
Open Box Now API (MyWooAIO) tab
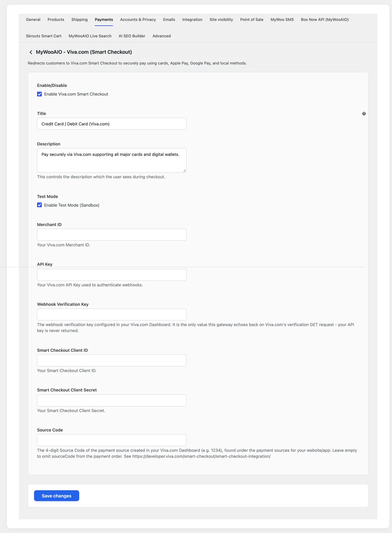(325, 20)
